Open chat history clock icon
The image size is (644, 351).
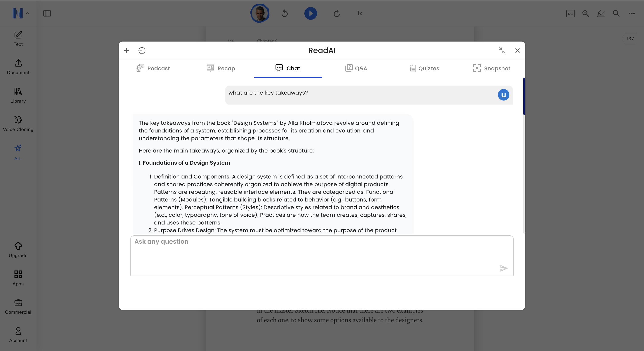point(142,50)
